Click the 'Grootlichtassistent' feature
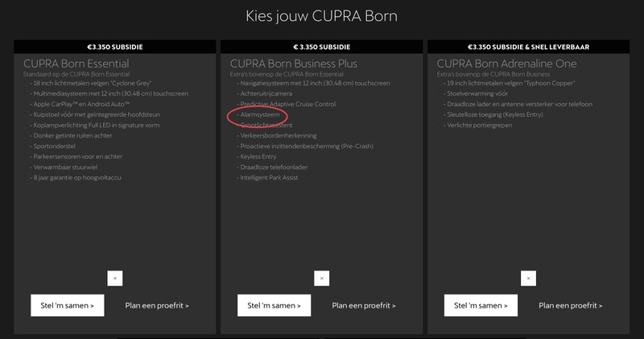 [x=266, y=126]
